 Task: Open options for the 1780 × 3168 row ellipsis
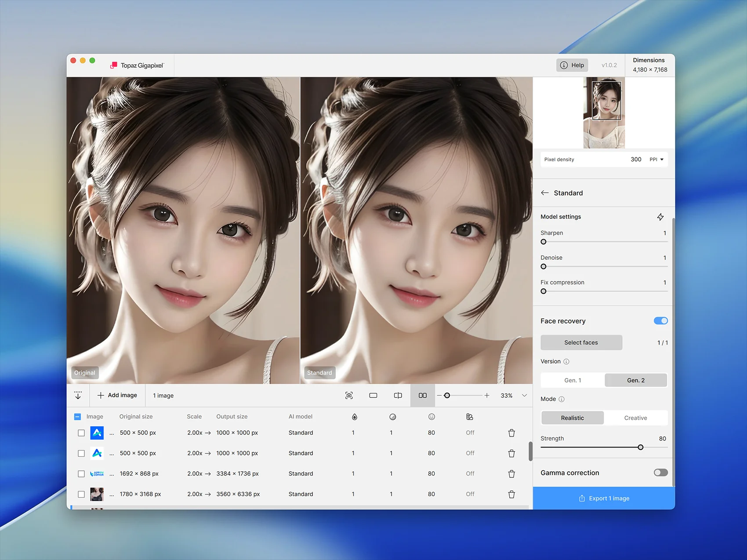[x=112, y=494]
